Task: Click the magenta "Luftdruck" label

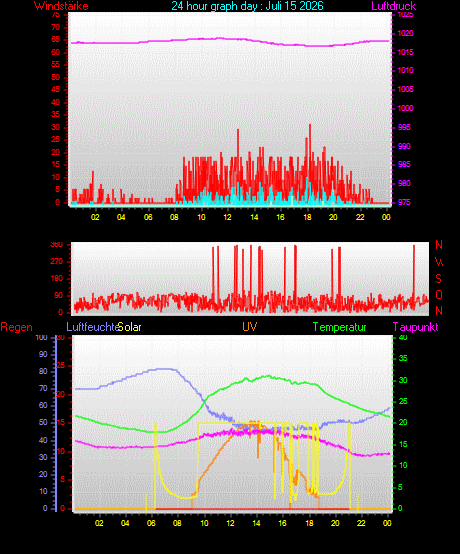Action: pyautogui.click(x=394, y=6)
